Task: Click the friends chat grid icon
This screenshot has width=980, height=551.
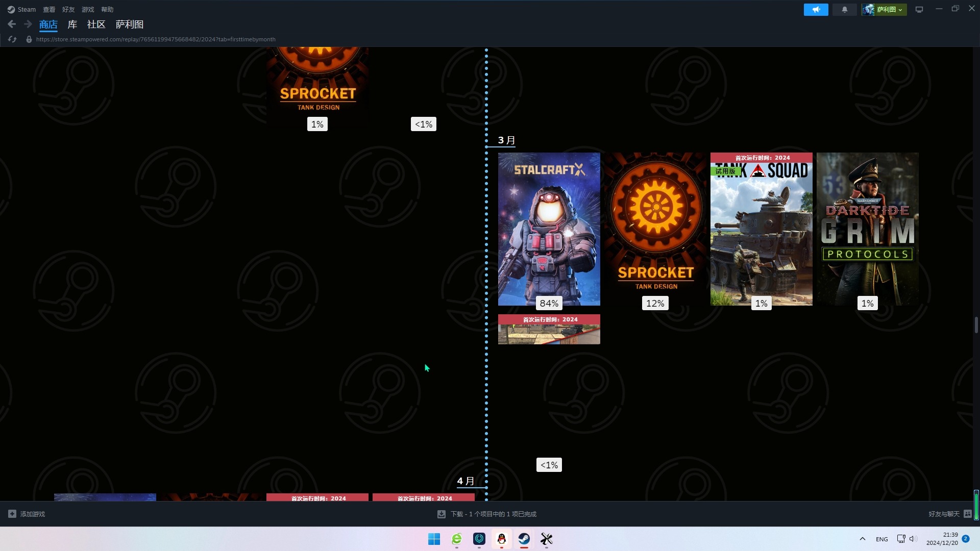Action: coord(967,514)
